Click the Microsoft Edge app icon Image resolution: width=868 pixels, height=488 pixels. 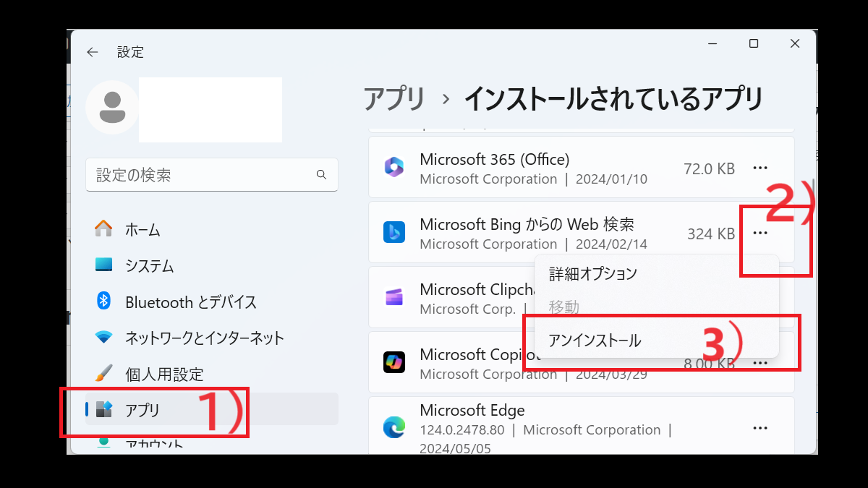pyautogui.click(x=394, y=428)
